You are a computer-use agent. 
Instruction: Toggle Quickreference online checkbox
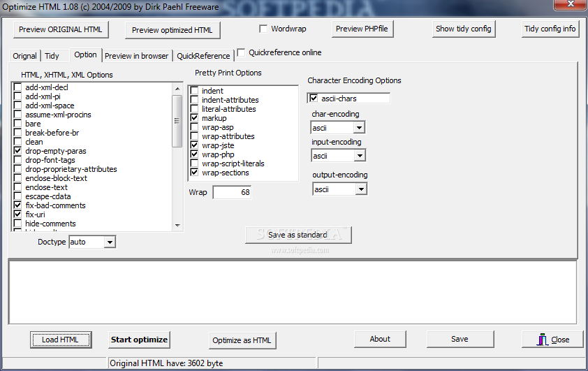point(241,52)
